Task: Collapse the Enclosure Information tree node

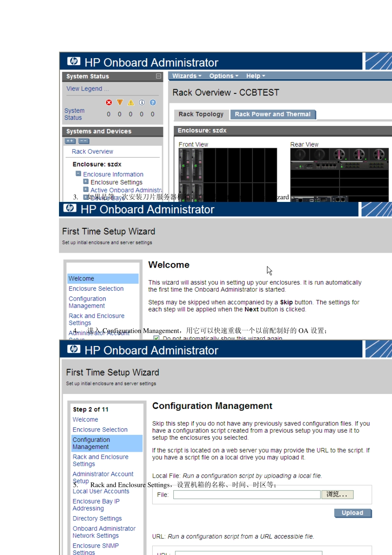Action: 78,174
